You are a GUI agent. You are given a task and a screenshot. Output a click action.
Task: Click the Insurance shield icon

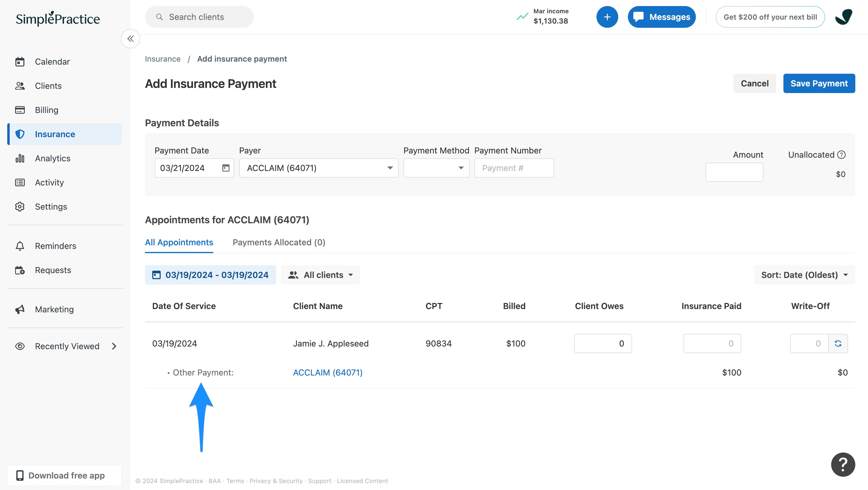[20, 134]
